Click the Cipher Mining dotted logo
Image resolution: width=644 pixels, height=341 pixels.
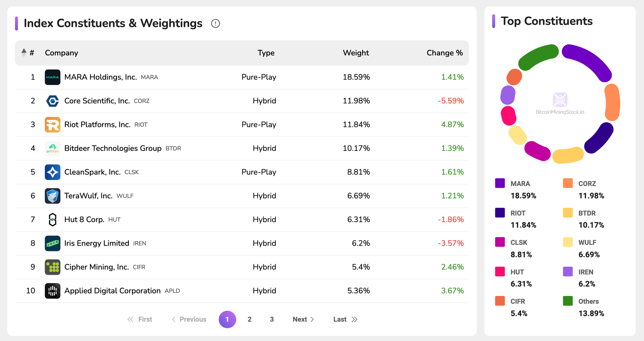[x=52, y=267]
